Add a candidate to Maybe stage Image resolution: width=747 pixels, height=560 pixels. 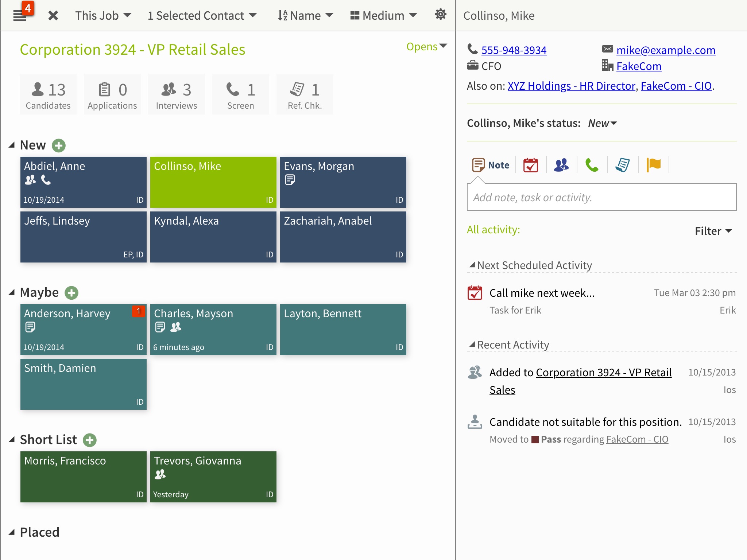click(x=71, y=293)
